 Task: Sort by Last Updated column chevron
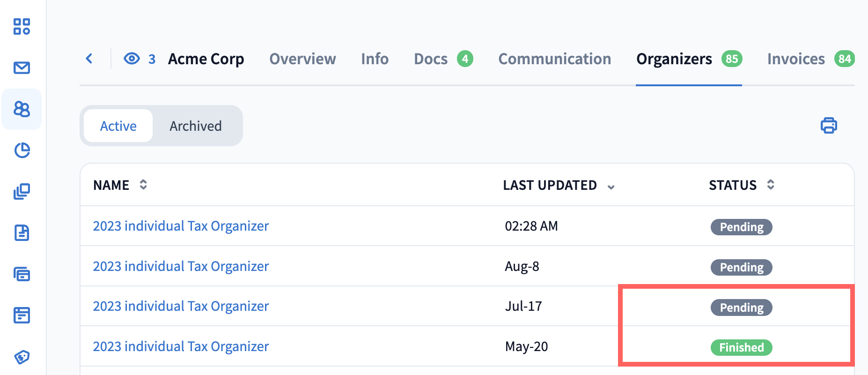[611, 187]
